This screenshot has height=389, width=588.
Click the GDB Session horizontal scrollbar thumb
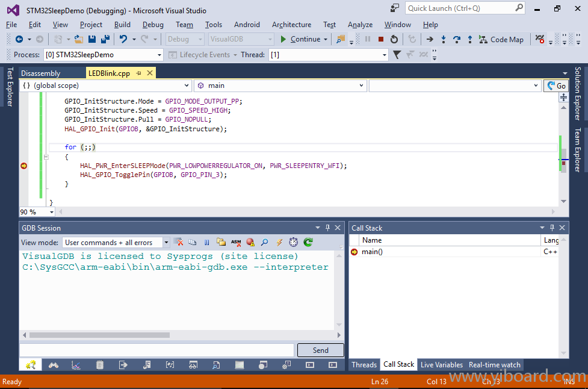click(99, 335)
